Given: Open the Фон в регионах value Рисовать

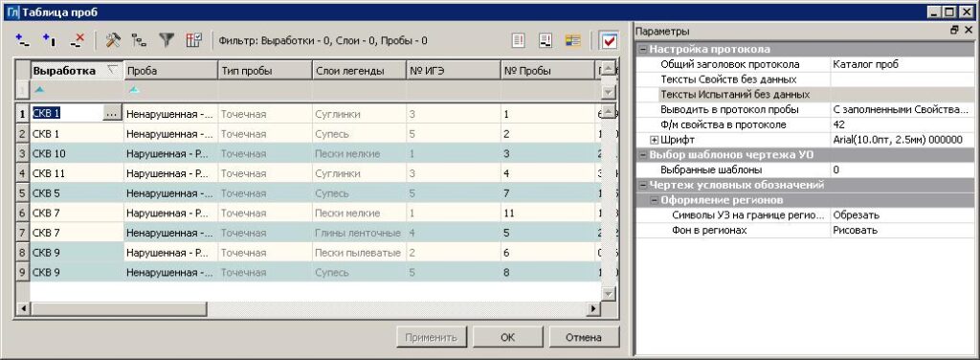Looking at the screenshot, I should point(902,230).
